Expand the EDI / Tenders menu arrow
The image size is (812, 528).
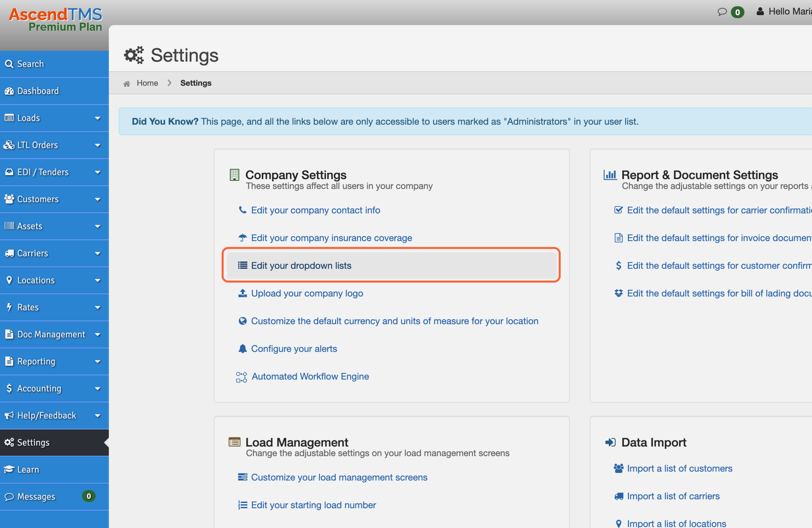[98, 172]
